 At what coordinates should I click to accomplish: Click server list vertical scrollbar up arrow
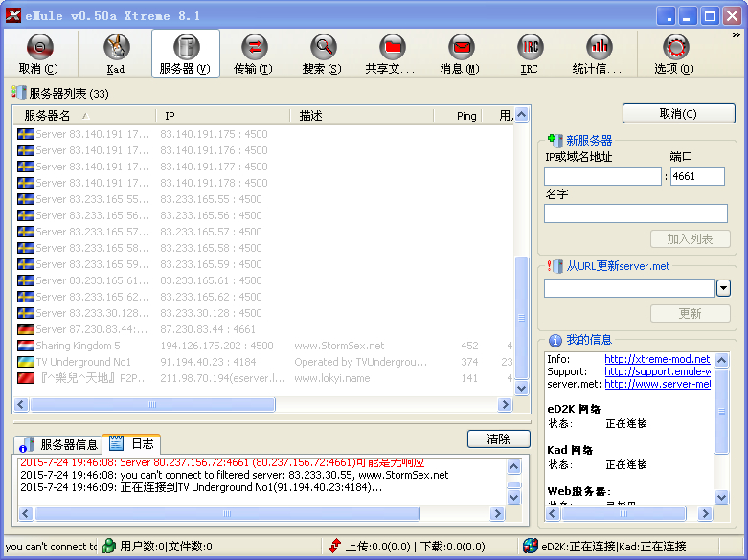521,115
